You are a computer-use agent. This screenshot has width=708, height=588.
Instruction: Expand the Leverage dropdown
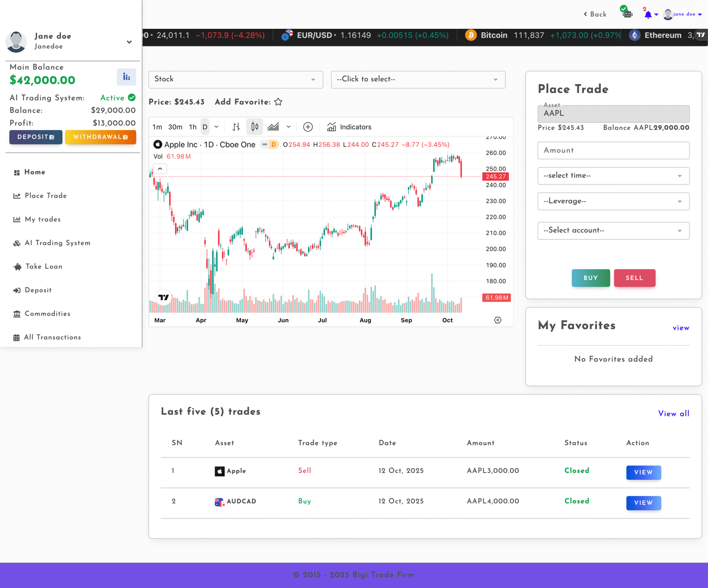[613, 201]
